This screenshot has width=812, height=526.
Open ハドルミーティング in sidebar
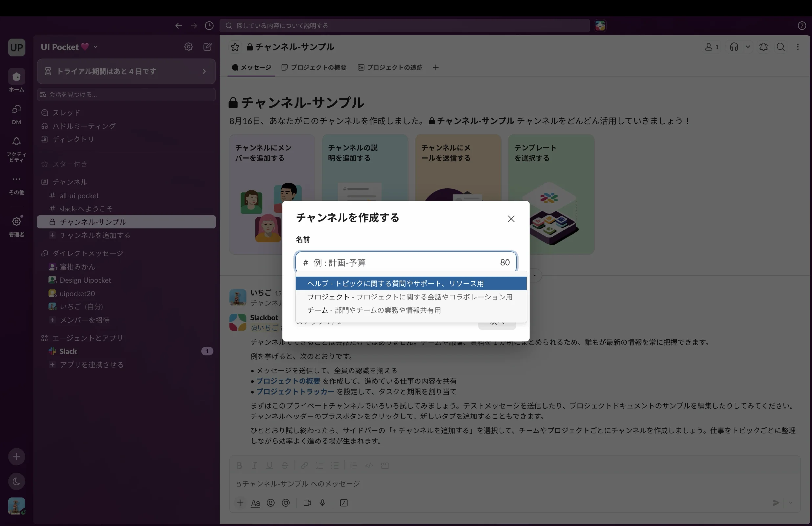(x=126, y=126)
